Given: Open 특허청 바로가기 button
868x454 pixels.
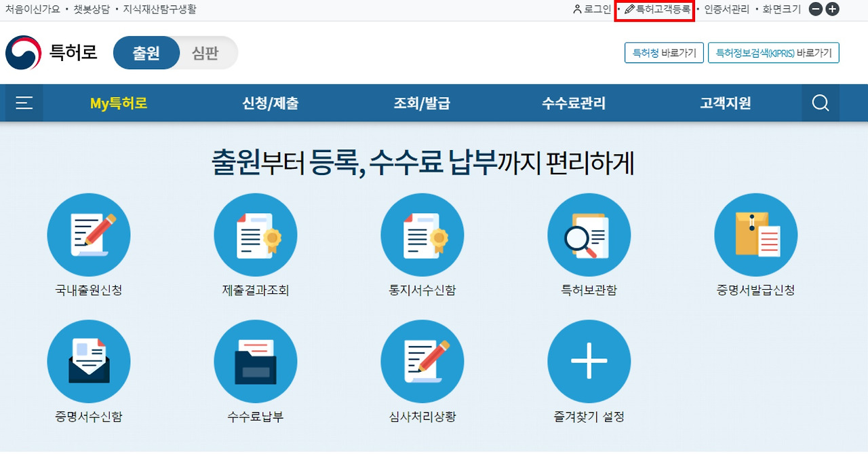Looking at the screenshot, I should click(x=664, y=53).
